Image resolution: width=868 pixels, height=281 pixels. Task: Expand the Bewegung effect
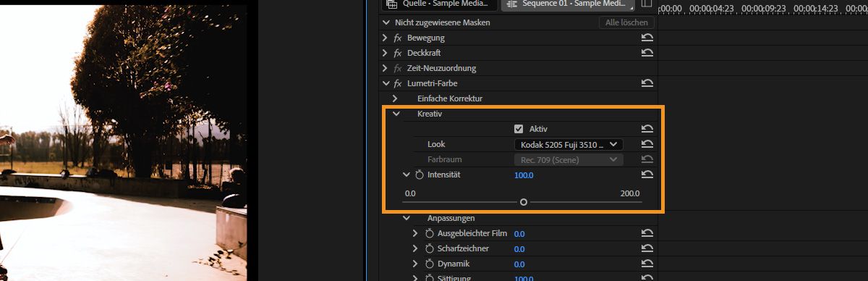pos(385,38)
